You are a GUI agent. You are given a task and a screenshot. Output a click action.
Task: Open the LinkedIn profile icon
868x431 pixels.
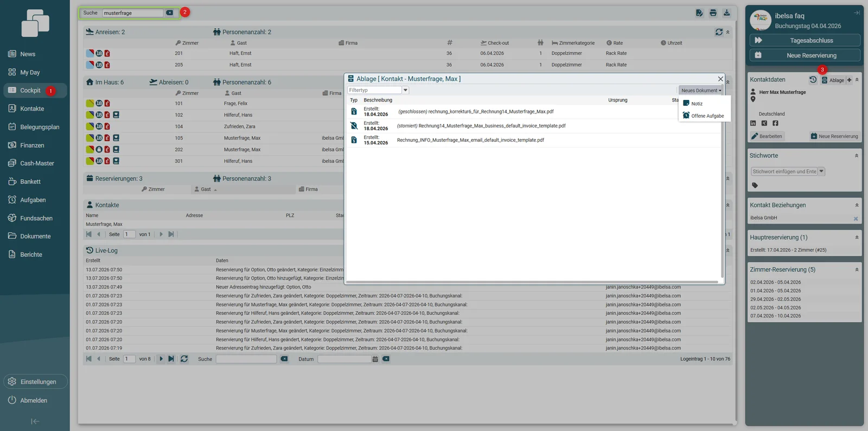tap(753, 123)
